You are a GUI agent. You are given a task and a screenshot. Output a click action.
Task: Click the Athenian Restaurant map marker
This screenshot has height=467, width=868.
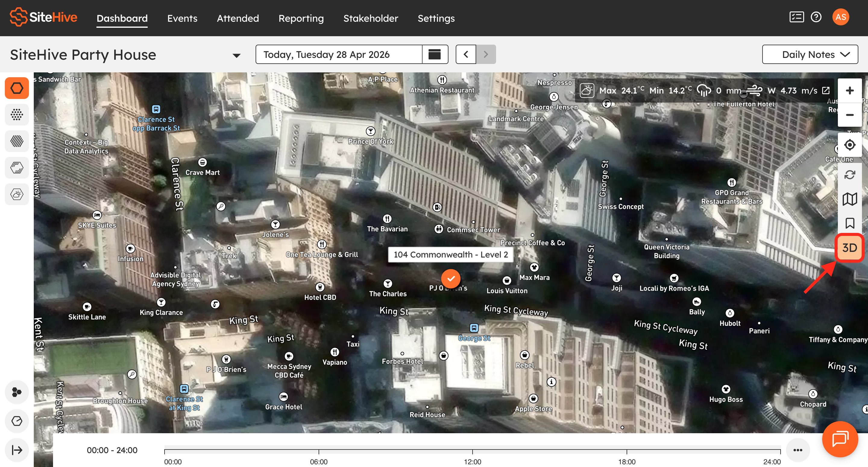442,80
